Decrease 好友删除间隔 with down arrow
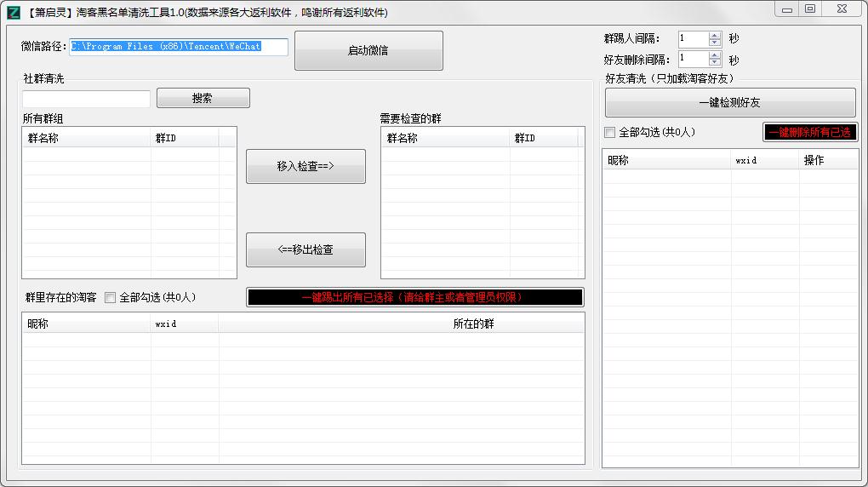Screen dimensions: 868x487 click(x=714, y=63)
